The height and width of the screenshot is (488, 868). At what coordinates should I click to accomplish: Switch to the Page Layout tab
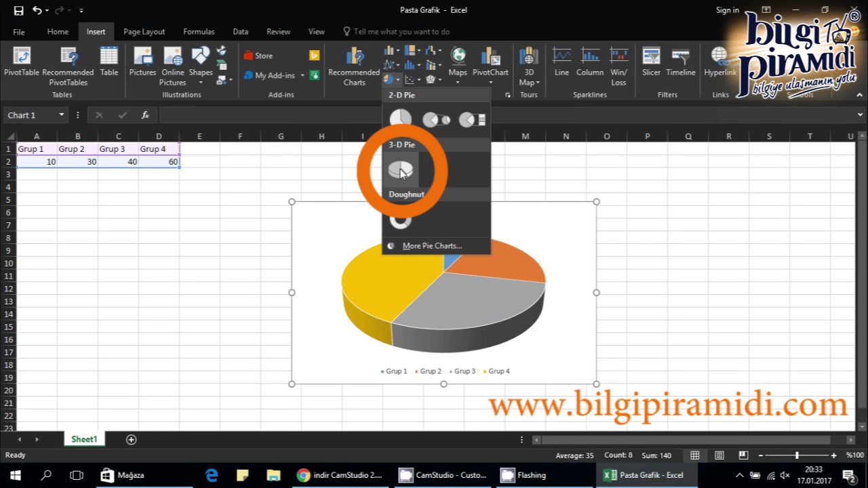tap(144, 32)
